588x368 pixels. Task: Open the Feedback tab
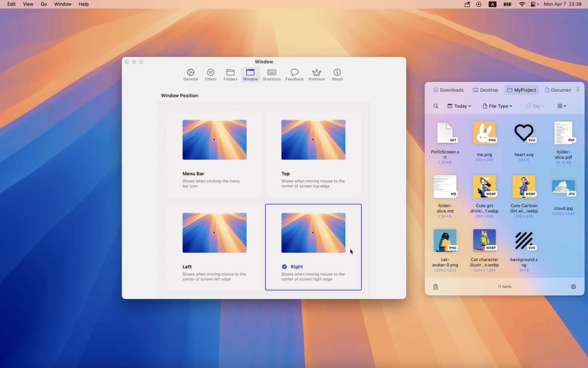point(294,75)
